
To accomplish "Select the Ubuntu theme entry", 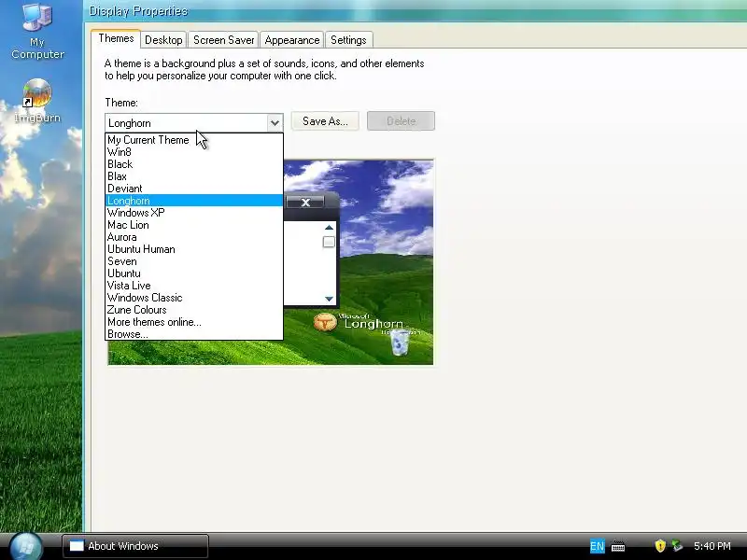I will pos(194,273).
